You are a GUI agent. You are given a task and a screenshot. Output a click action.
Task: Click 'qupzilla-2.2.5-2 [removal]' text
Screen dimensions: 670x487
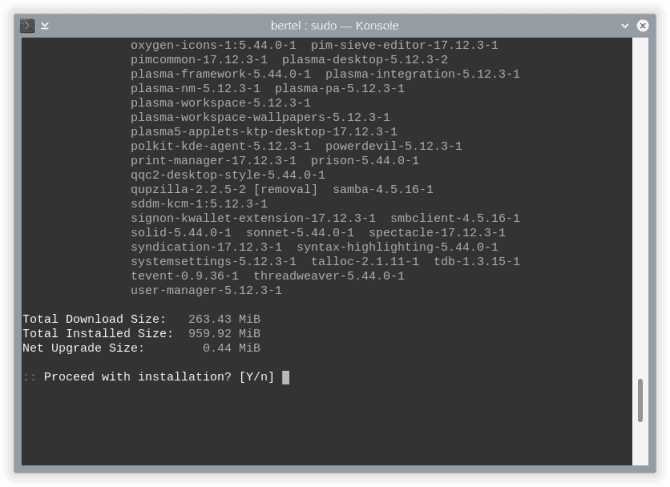point(224,189)
